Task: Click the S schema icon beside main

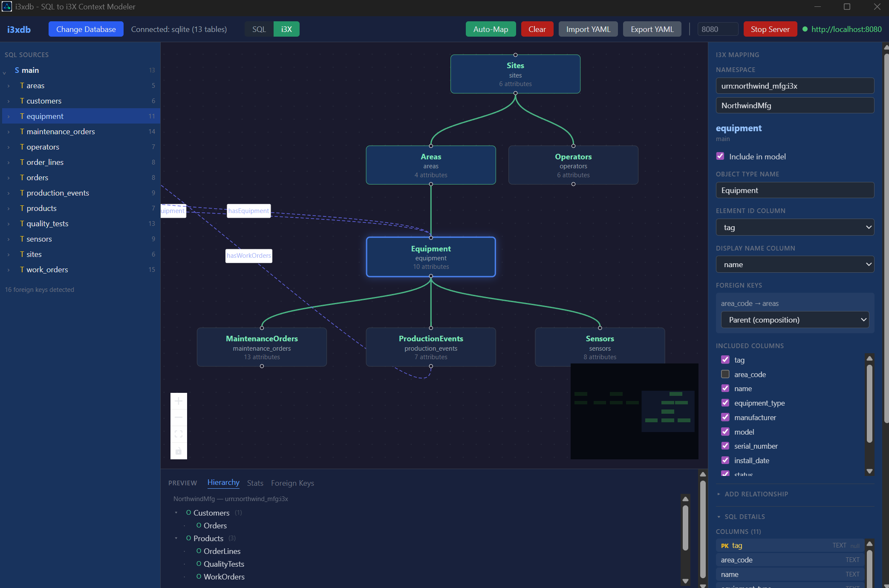Action: (x=16, y=70)
